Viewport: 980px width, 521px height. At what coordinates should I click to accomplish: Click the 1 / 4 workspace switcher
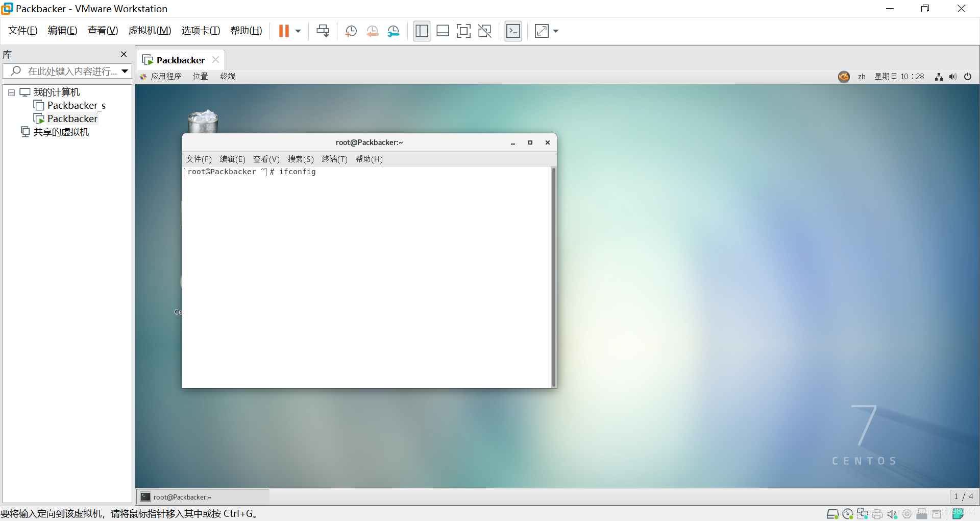click(964, 497)
